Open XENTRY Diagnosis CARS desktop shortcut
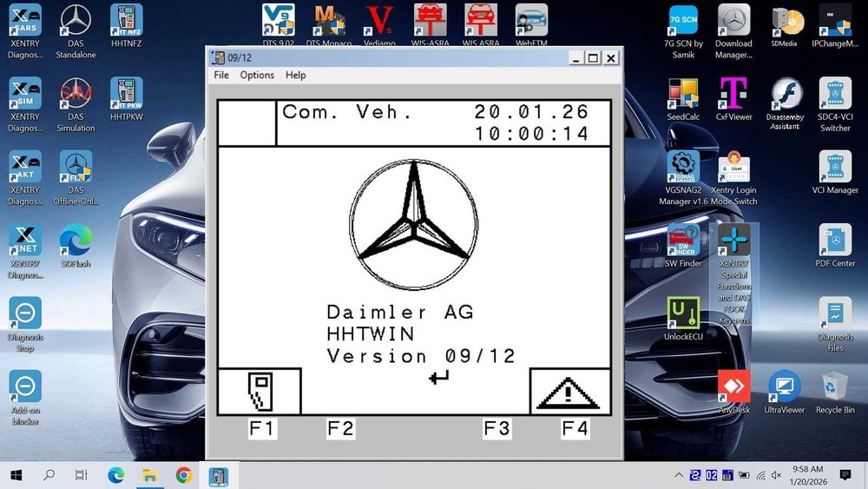The image size is (868, 489). click(25, 31)
